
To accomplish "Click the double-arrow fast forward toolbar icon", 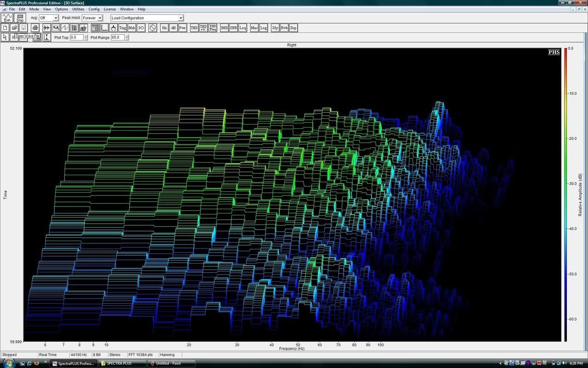I will click(46, 28).
